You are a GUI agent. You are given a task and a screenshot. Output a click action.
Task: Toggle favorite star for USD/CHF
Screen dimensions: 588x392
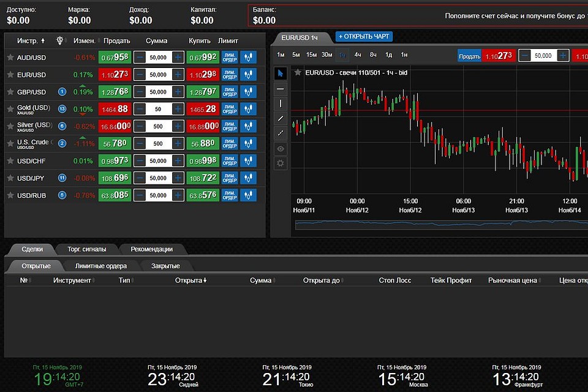click(10, 161)
